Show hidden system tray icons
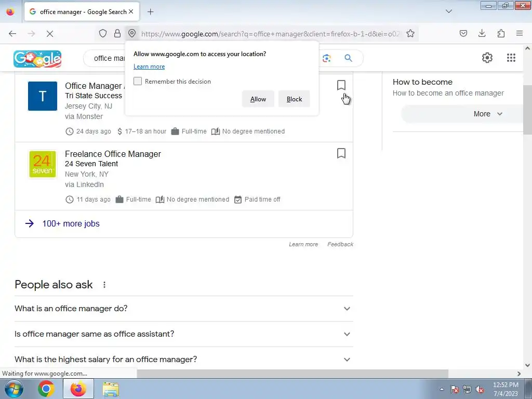This screenshot has width=532, height=399. point(442,389)
